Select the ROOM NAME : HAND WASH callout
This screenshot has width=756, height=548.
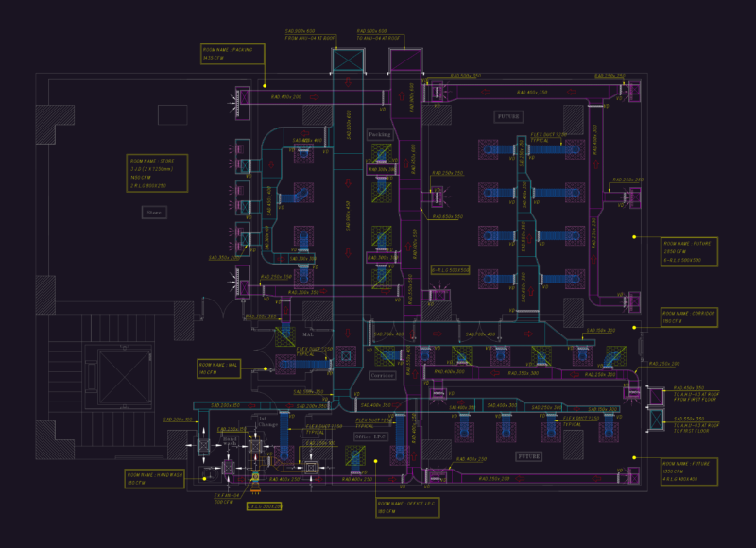pyautogui.click(x=155, y=479)
